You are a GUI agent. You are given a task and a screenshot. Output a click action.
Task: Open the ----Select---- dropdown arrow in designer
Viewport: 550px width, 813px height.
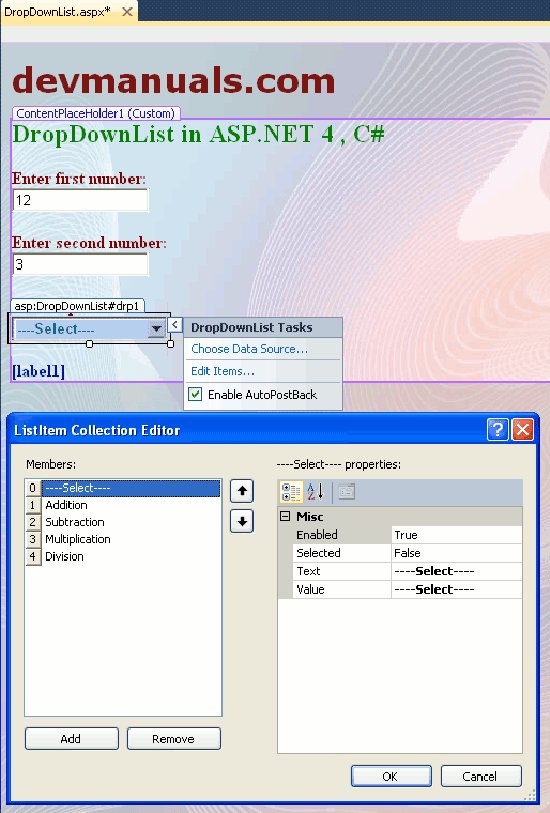coord(156,329)
